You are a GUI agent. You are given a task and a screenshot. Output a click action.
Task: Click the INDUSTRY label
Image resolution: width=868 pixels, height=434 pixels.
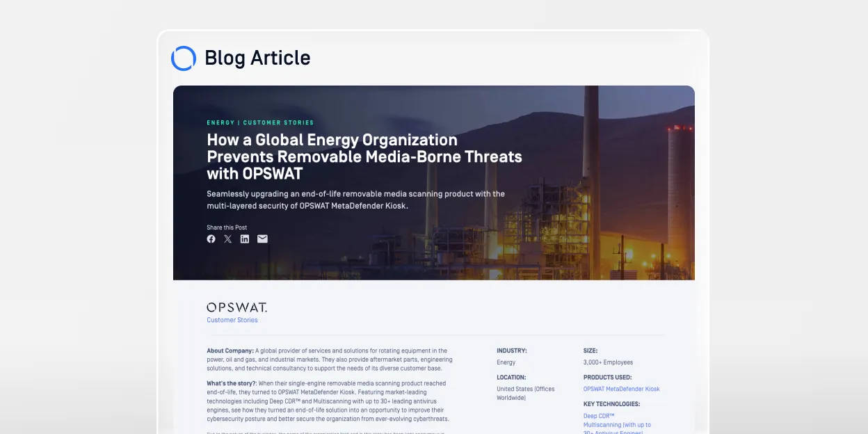pos(511,351)
